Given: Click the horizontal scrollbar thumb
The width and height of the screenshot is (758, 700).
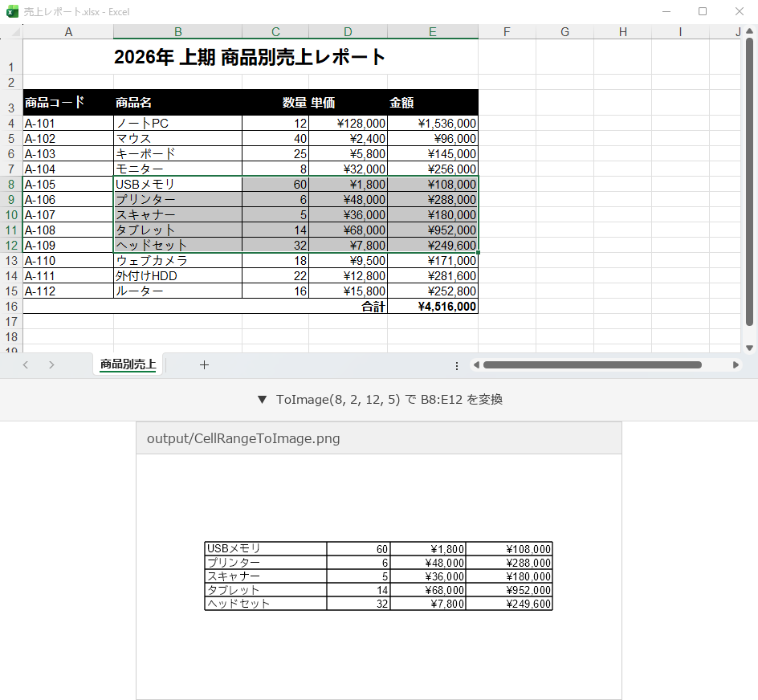Looking at the screenshot, I should coord(593,365).
